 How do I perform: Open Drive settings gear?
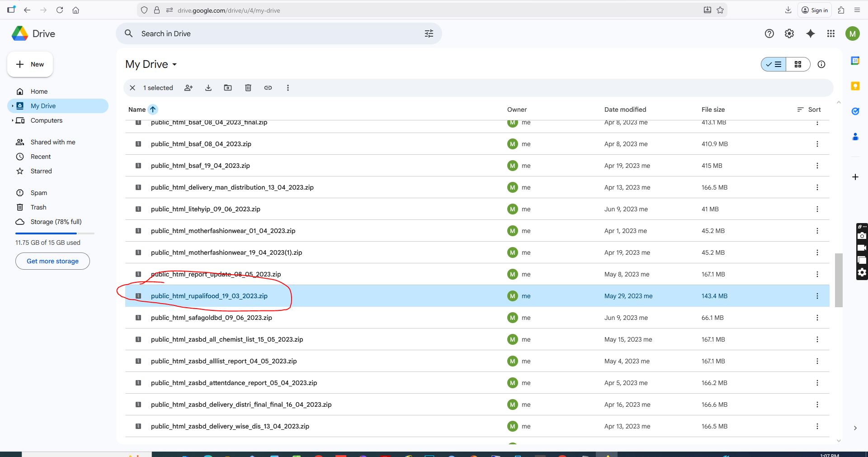(x=789, y=33)
